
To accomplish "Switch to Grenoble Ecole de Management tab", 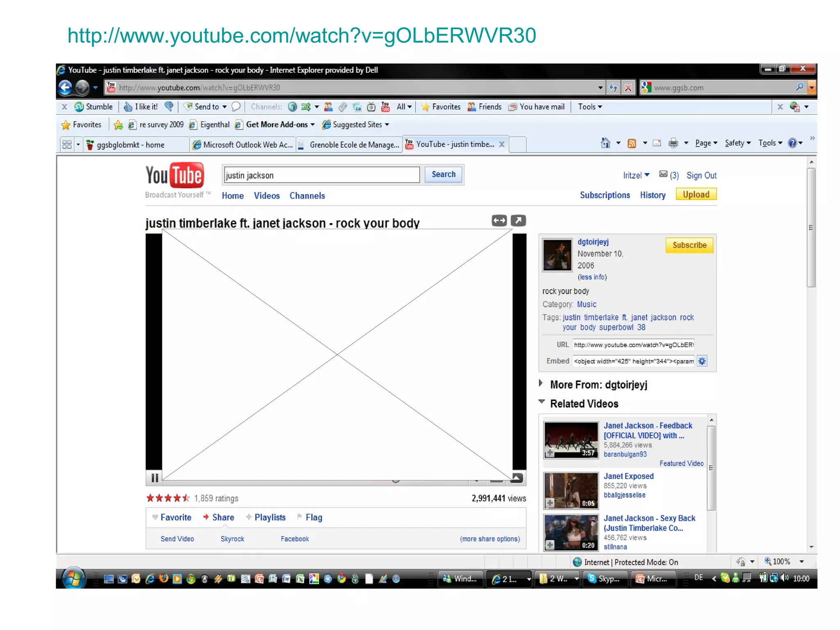I will [349, 145].
